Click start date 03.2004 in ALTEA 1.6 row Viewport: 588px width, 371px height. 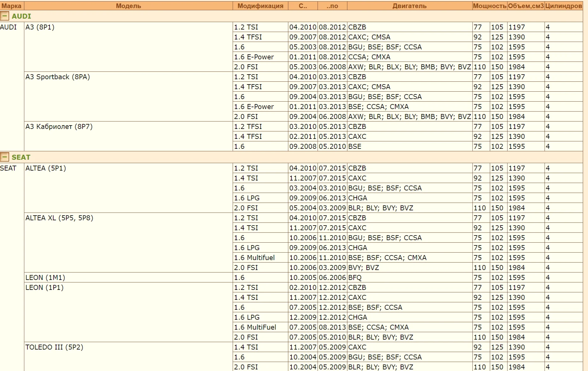click(x=303, y=188)
